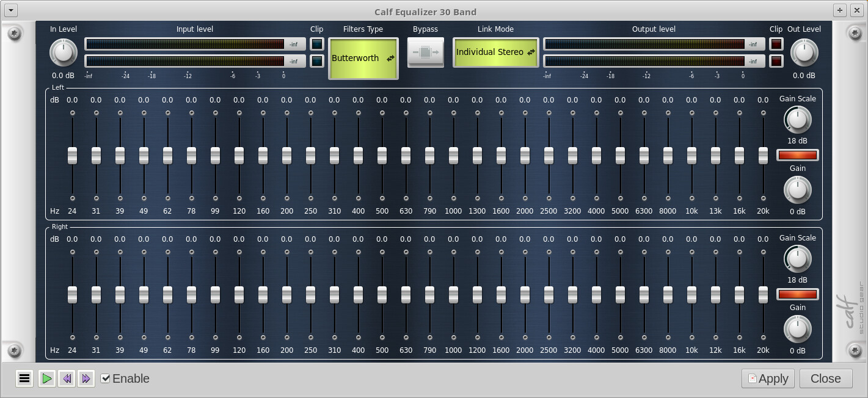Click the Left channel 1300 frequency label
This screenshot has width=868, height=398.
(477, 211)
